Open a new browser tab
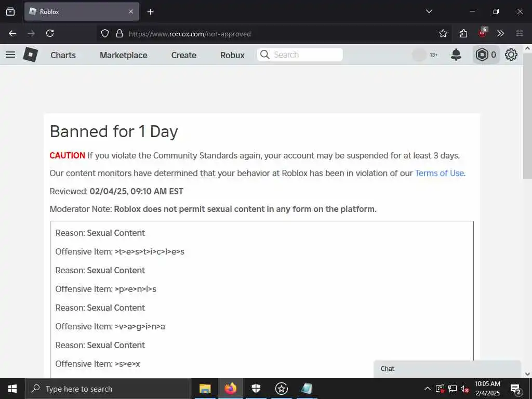The image size is (532, 399). pyautogui.click(x=150, y=12)
